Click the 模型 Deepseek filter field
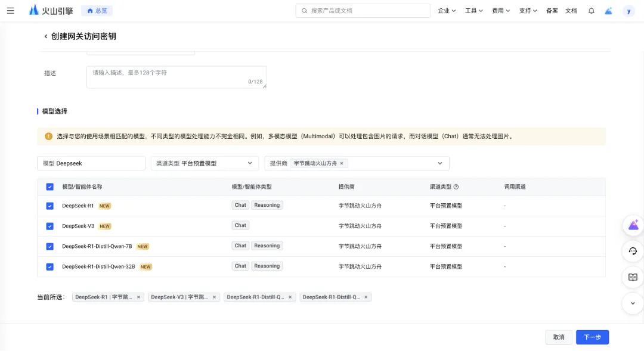The image size is (644, 351). pyautogui.click(x=91, y=163)
